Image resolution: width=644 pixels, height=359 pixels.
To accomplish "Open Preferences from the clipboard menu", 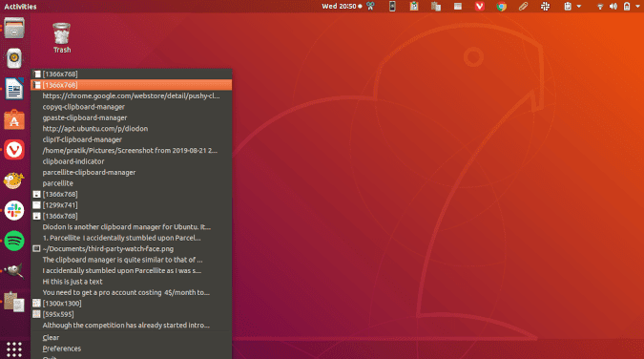I will click(x=132, y=348).
